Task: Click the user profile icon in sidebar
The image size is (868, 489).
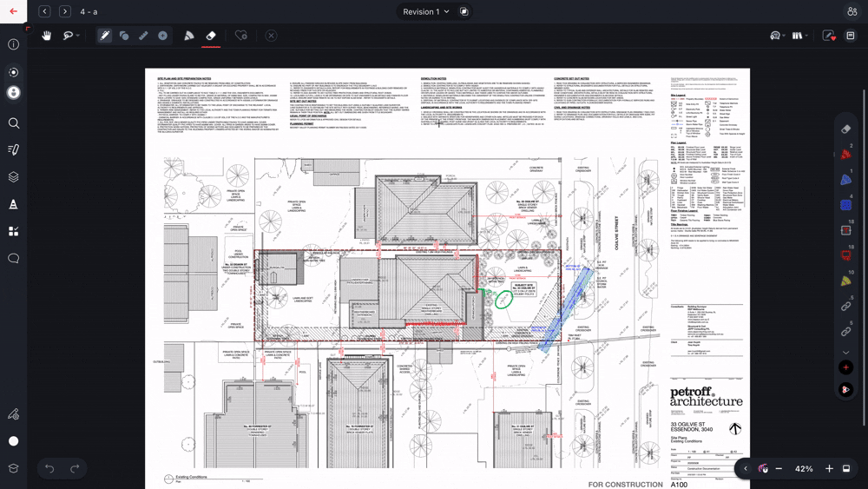Action: (x=13, y=92)
